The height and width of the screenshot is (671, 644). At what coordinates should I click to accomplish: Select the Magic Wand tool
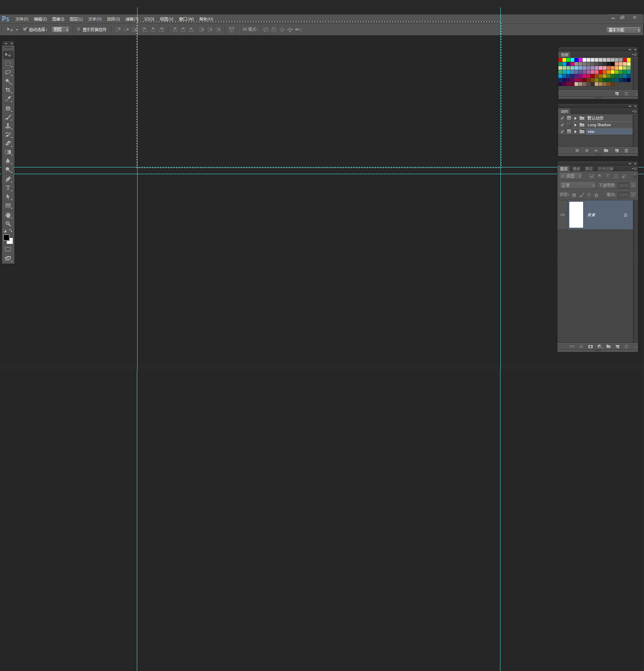pyautogui.click(x=8, y=81)
